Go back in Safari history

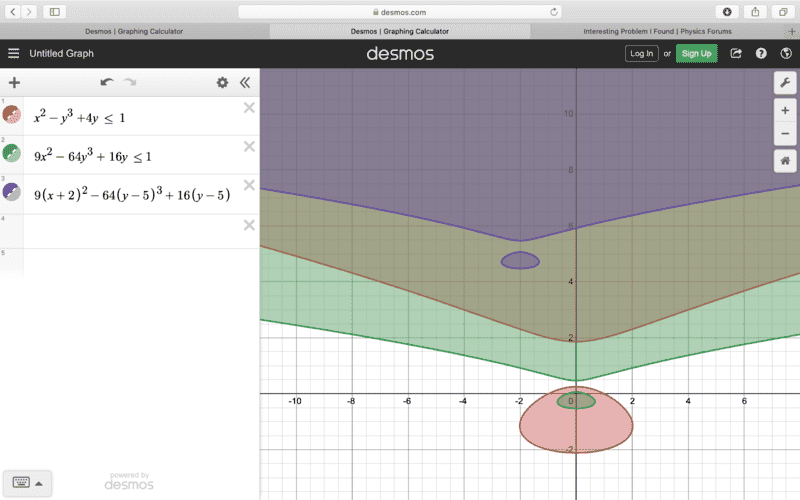click(x=13, y=12)
